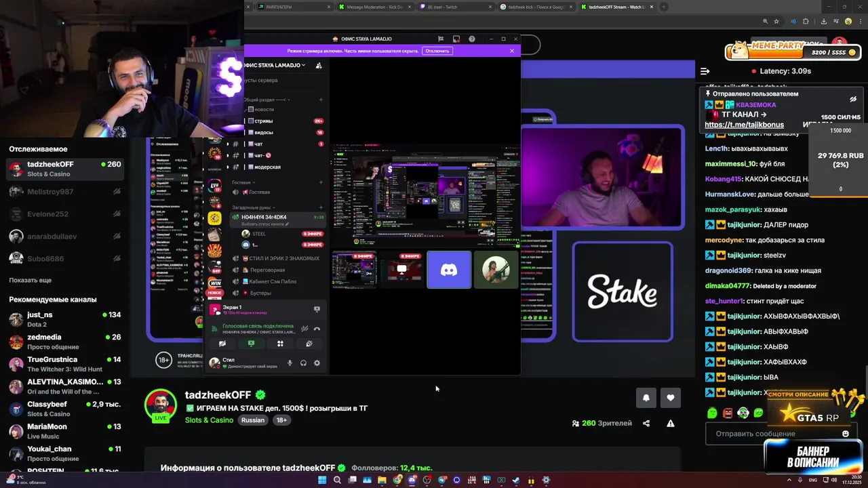This screenshot has width=868, height=488.
Task: Toggle camera in Discord voice panel
Action: tap(222, 344)
